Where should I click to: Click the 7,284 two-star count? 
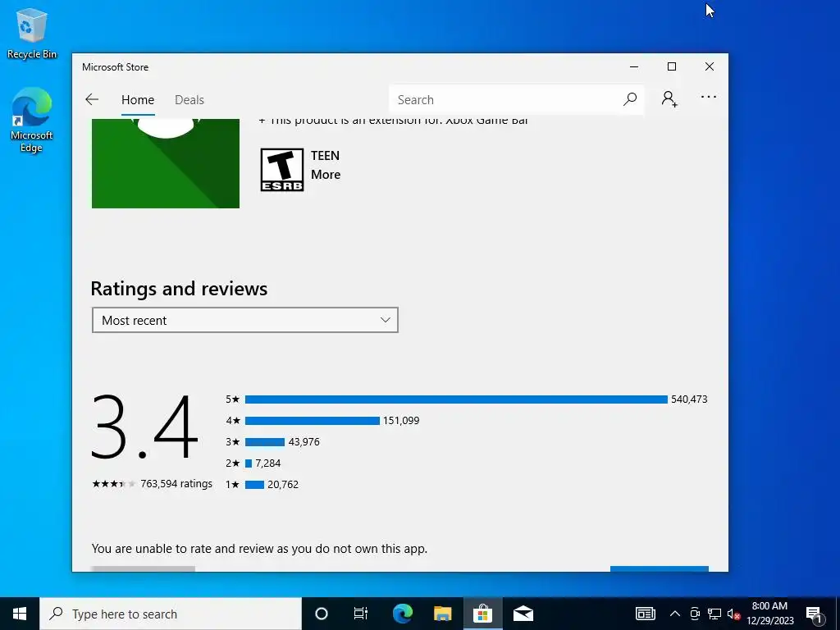point(268,463)
